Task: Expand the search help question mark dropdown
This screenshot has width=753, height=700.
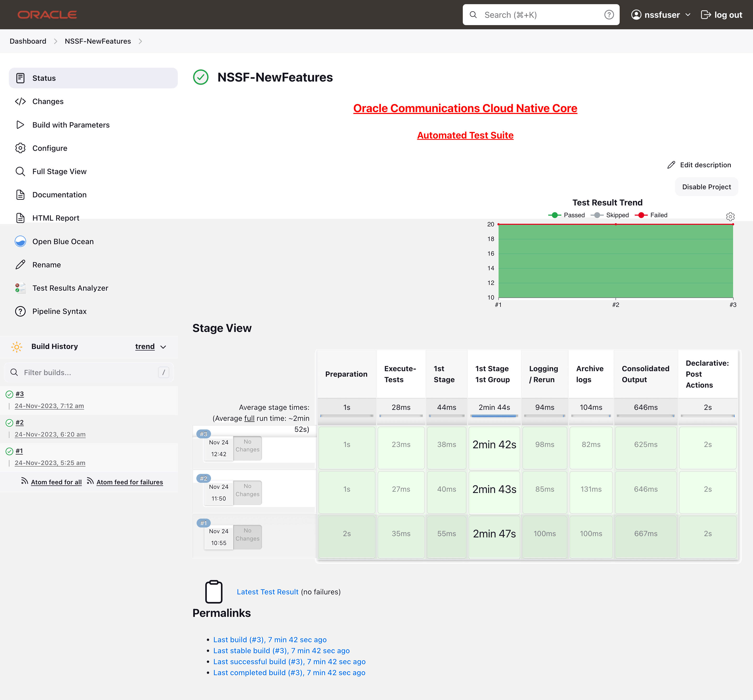Action: [x=609, y=14]
